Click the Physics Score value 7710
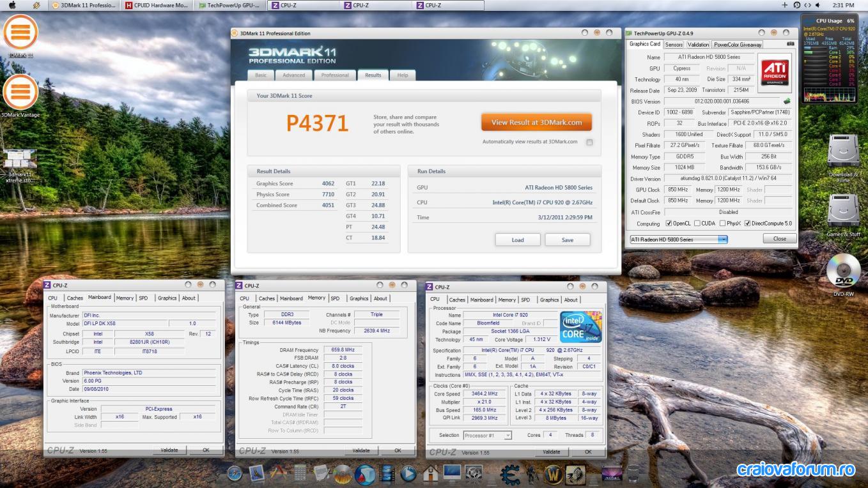The image size is (868, 488). click(x=328, y=195)
